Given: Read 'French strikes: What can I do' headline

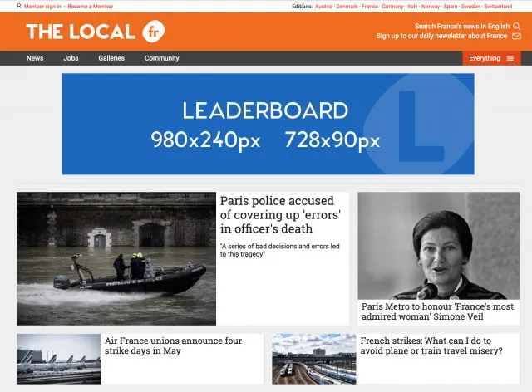Looking at the screenshot, I should tap(431, 345).
